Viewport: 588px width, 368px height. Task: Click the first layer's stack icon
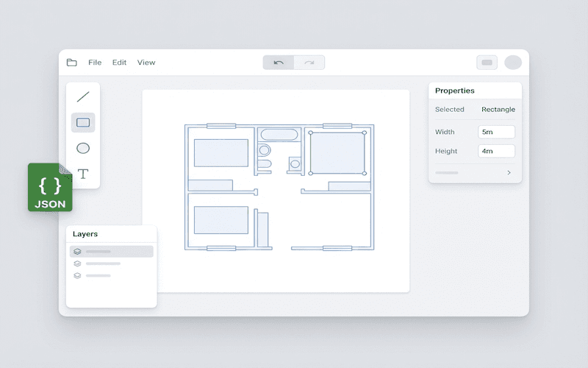point(77,252)
